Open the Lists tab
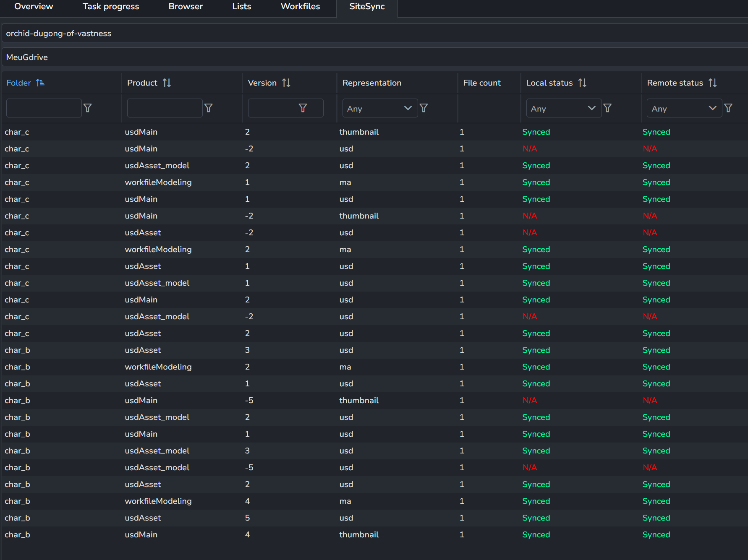Image resolution: width=748 pixels, height=560 pixels. (x=242, y=6)
